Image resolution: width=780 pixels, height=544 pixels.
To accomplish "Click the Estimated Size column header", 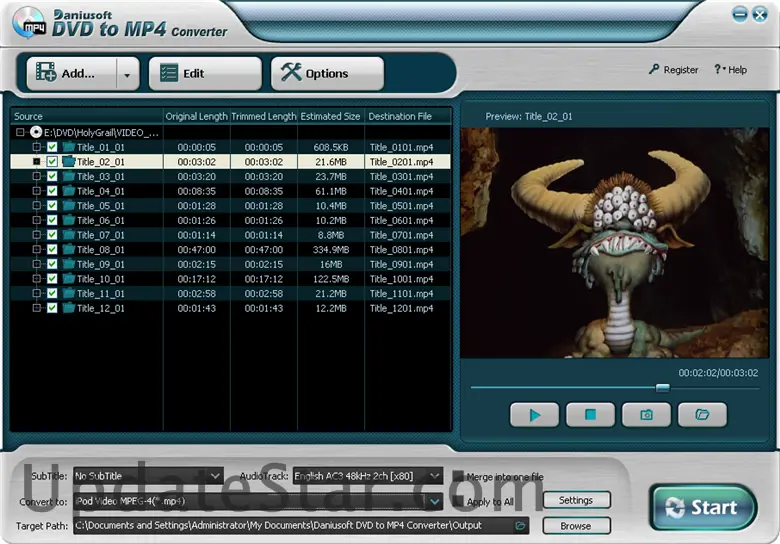I will pos(330,116).
